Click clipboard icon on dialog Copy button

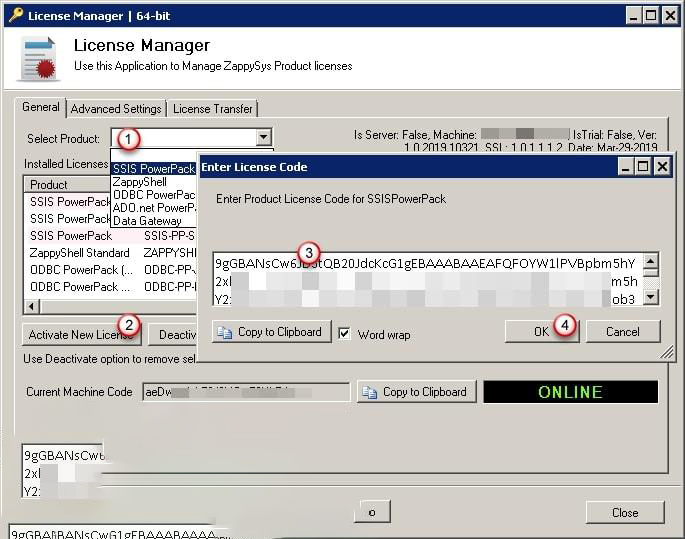pos(225,332)
